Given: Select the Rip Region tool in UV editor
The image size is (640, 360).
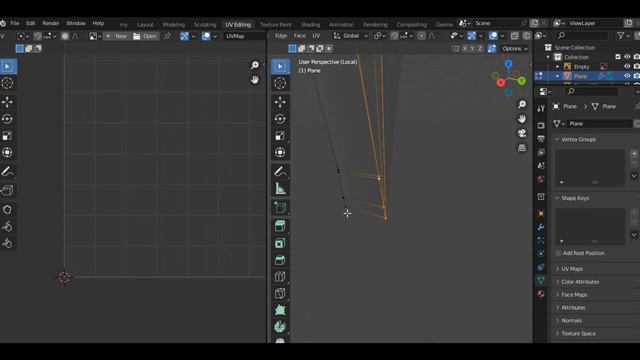Looking at the screenshot, I should (8, 190).
